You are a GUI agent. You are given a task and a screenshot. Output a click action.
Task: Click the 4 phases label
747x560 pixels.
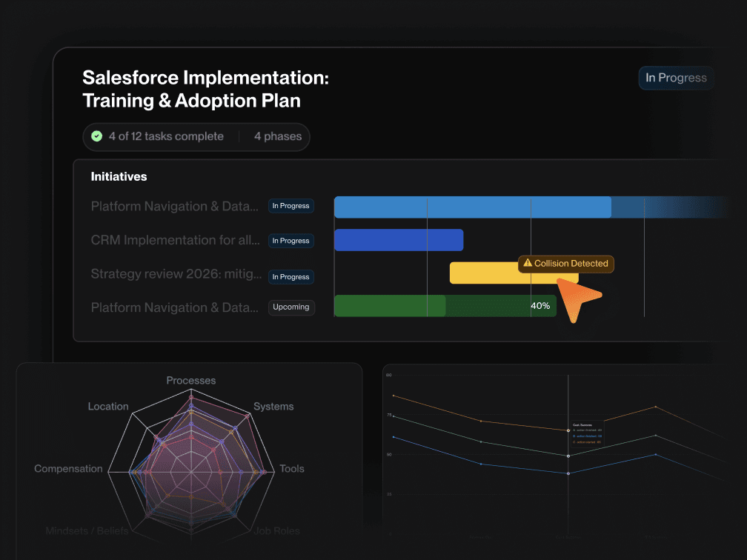278,136
